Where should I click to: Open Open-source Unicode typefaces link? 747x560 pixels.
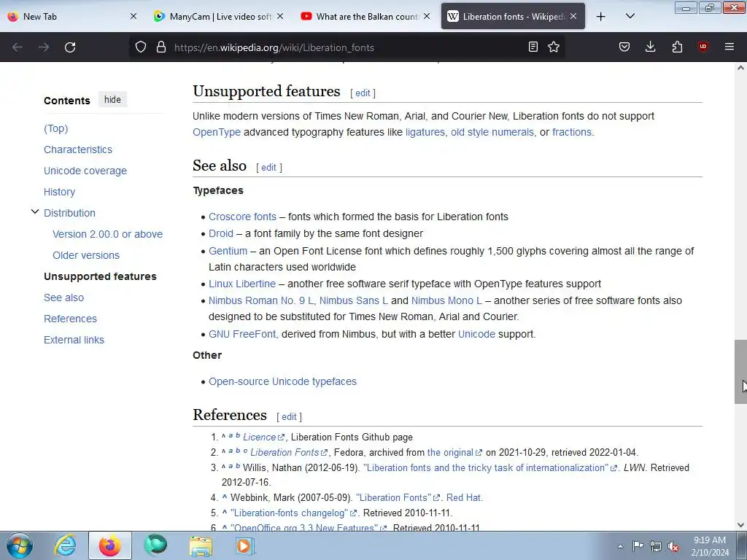click(282, 381)
